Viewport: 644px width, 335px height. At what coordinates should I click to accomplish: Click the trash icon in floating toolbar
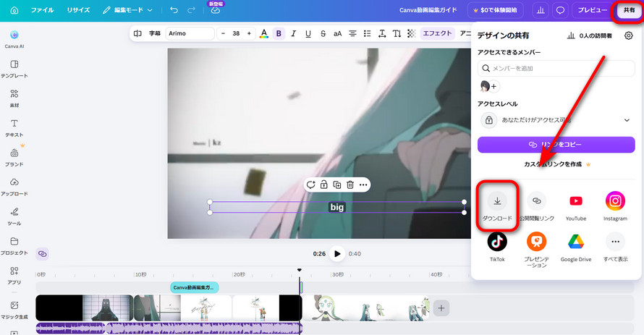click(350, 185)
